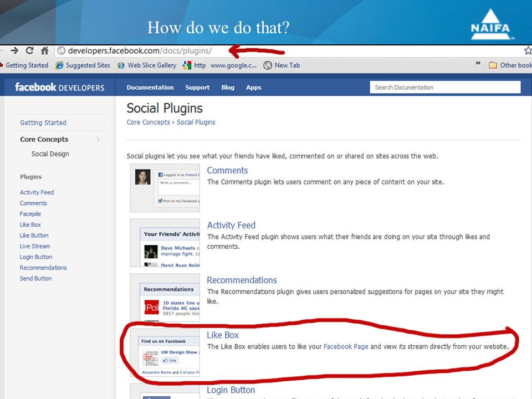Click the facebook DEVELOPERS logo
This screenshot has width=532, height=399.
pos(60,88)
